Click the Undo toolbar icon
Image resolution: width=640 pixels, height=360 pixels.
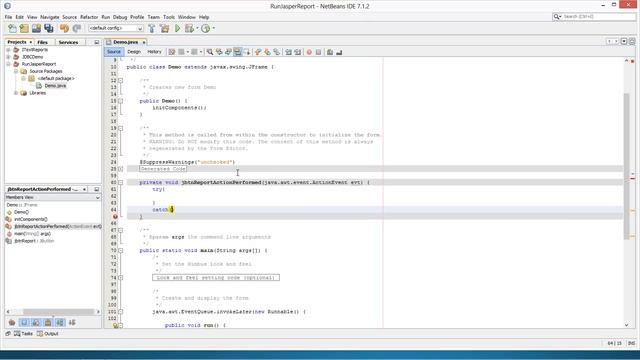(64, 28)
